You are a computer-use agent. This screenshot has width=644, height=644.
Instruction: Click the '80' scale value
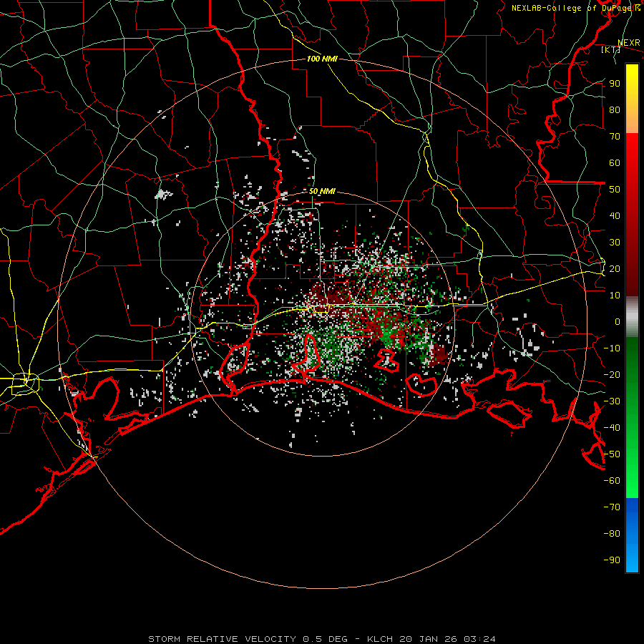[615, 110]
